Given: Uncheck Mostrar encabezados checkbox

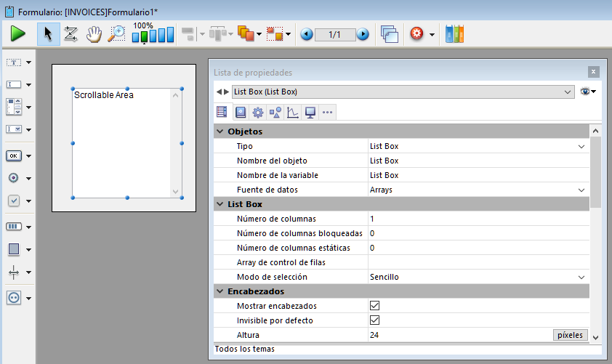Looking at the screenshot, I should coord(375,306).
